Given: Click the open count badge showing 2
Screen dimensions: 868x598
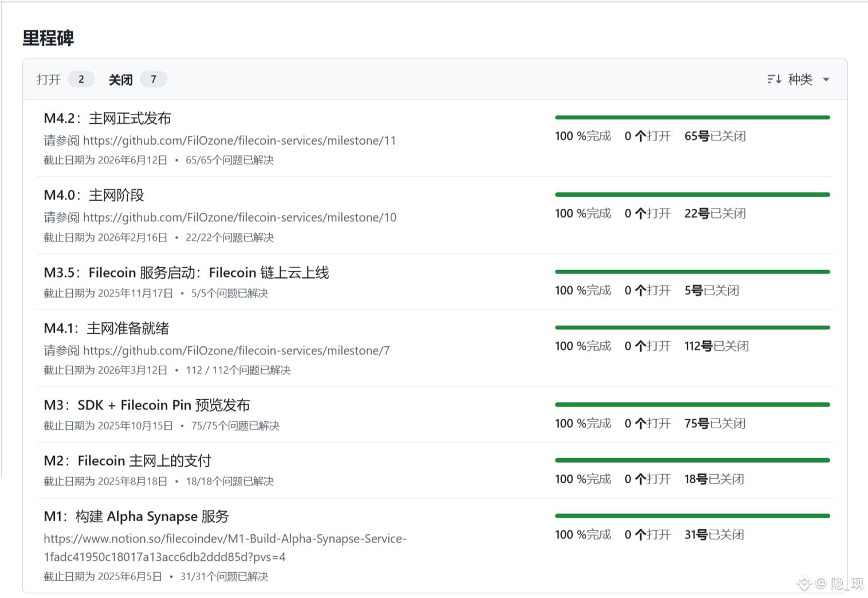Looking at the screenshot, I should point(81,79).
